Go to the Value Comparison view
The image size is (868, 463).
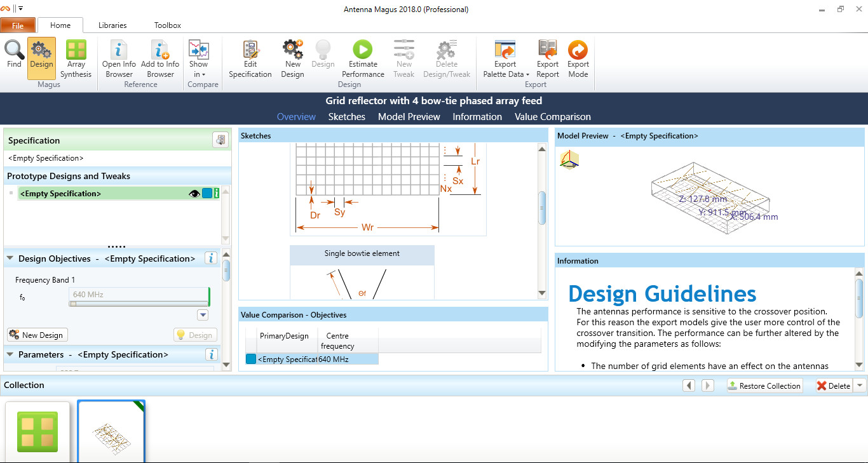(x=553, y=117)
